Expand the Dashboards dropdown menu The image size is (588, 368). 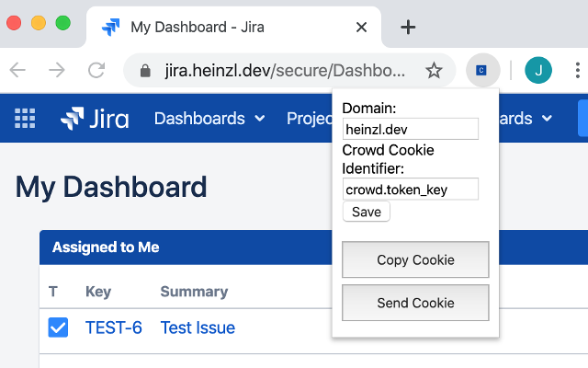209,118
